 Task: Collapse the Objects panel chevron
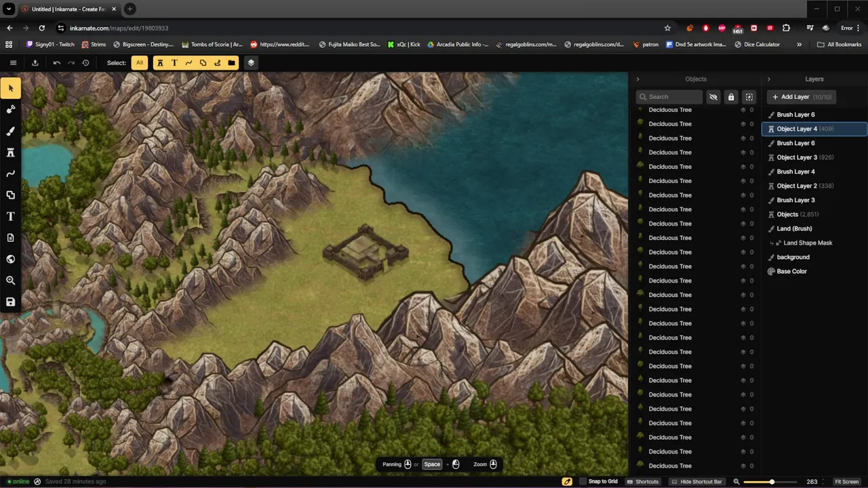click(637, 79)
